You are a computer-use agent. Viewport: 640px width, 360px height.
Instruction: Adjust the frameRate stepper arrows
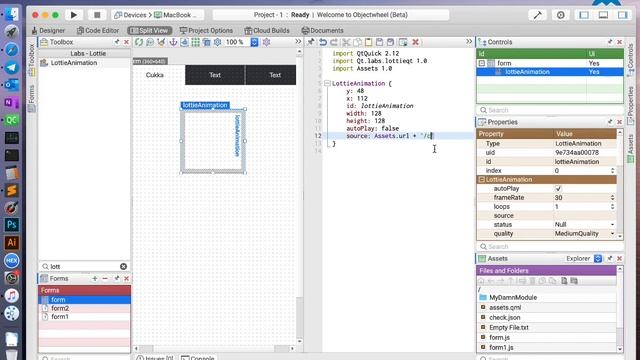point(612,198)
